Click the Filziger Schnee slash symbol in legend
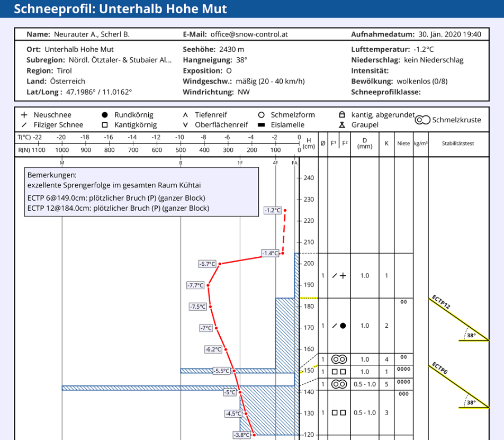Screen dimensions: 504x440 (24, 125)
